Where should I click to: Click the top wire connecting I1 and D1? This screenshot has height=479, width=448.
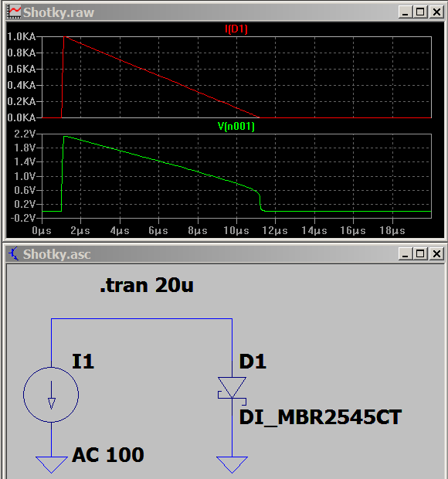point(141,319)
